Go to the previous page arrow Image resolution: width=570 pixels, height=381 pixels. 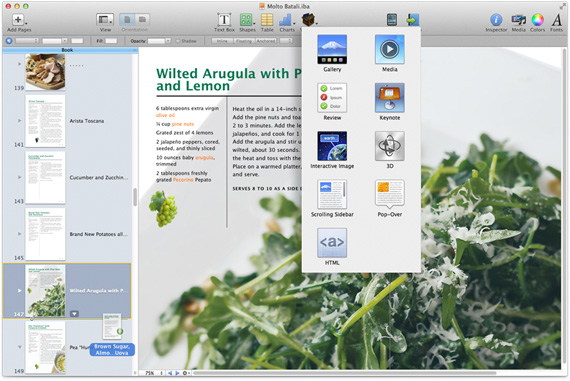[x=170, y=373]
